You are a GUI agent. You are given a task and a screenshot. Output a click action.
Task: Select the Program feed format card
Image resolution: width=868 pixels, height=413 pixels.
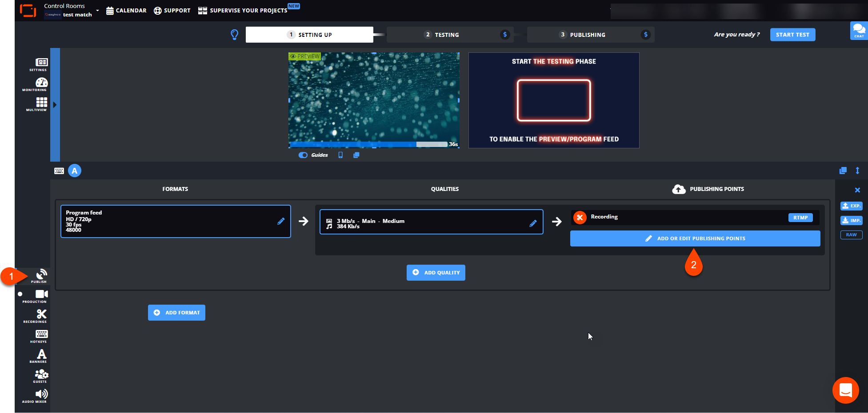tap(176, 221)
